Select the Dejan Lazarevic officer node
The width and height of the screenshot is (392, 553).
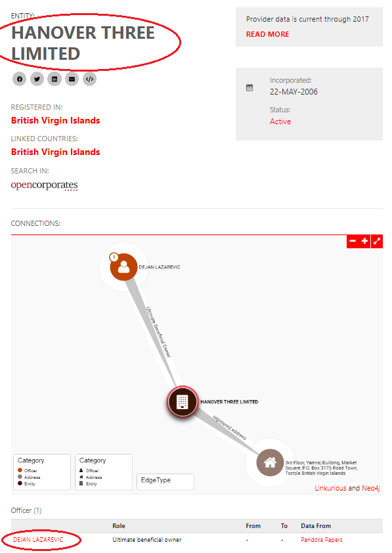pyautogui.click(x=123, y=267)
